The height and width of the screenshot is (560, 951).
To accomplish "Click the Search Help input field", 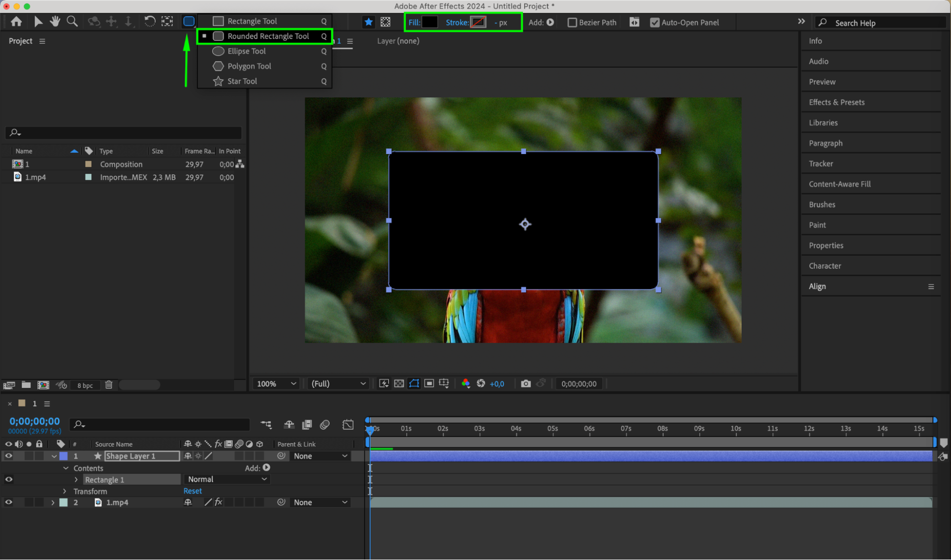I will click(x=885, y=23).
